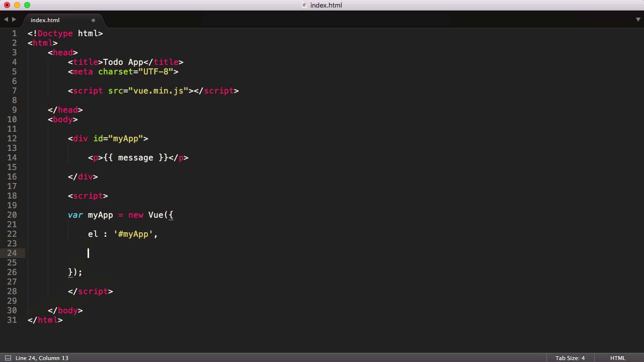Go to the previous tab with the left arrow

tap(6, 20)
